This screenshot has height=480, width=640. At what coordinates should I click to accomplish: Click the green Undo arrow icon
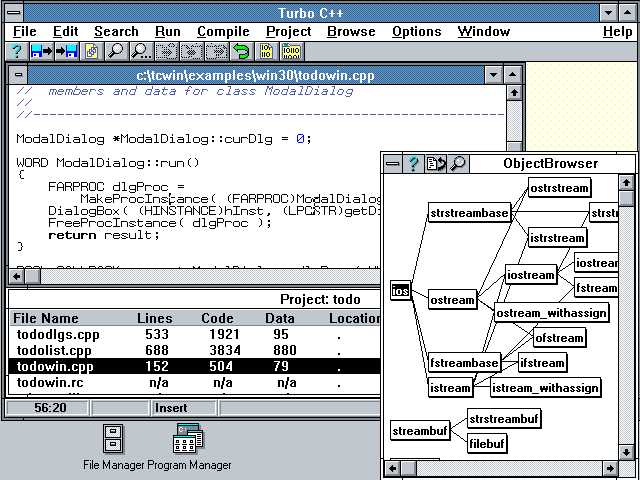click(241, 50)
